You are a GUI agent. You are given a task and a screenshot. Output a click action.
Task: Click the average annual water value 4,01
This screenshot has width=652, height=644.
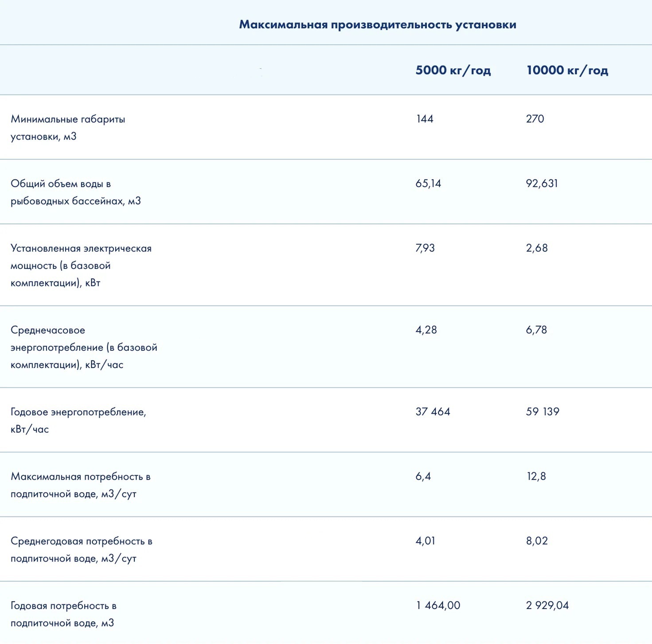[x=425, y=541]
